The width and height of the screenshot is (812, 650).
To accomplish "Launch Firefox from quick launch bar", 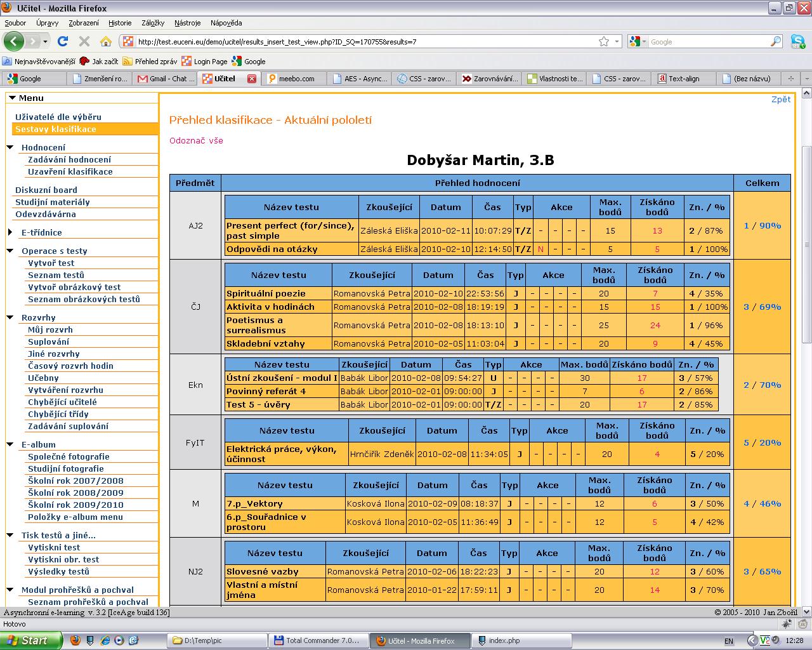I will tap(75, 640).
